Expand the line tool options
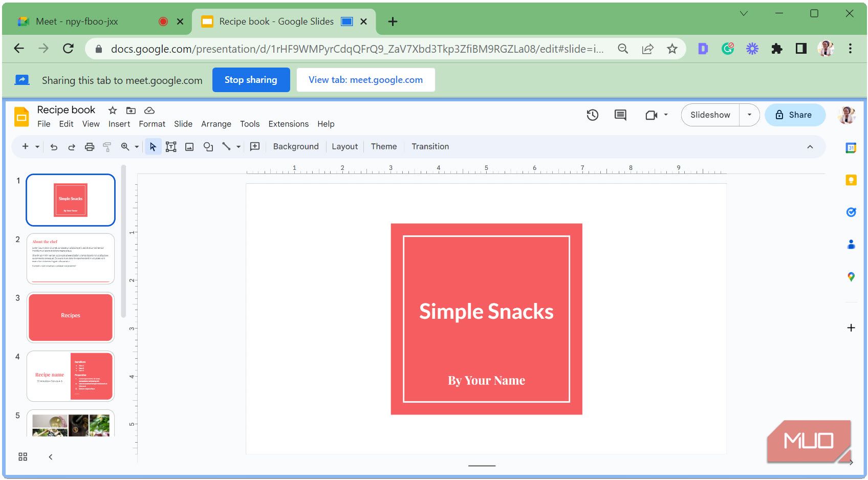 point(236,146)
